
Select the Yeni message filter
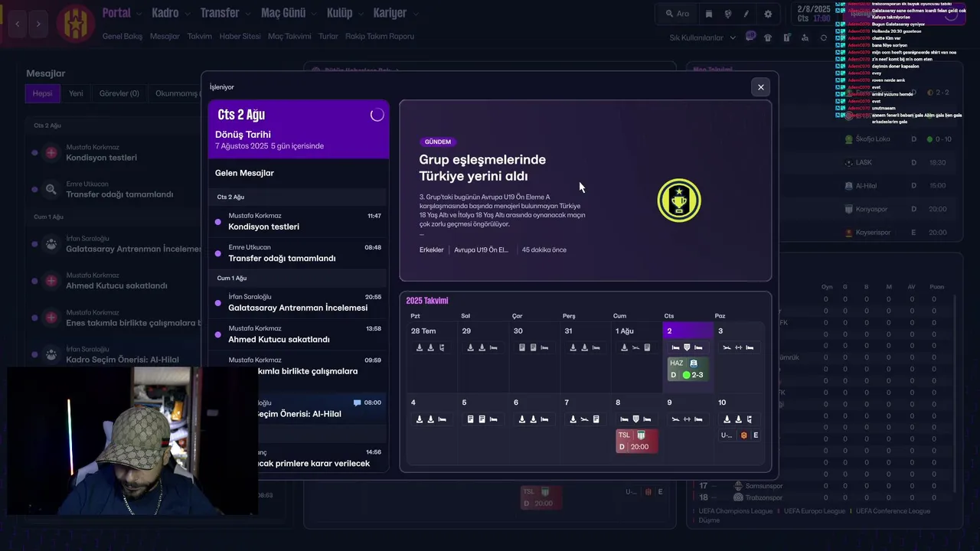76,93
